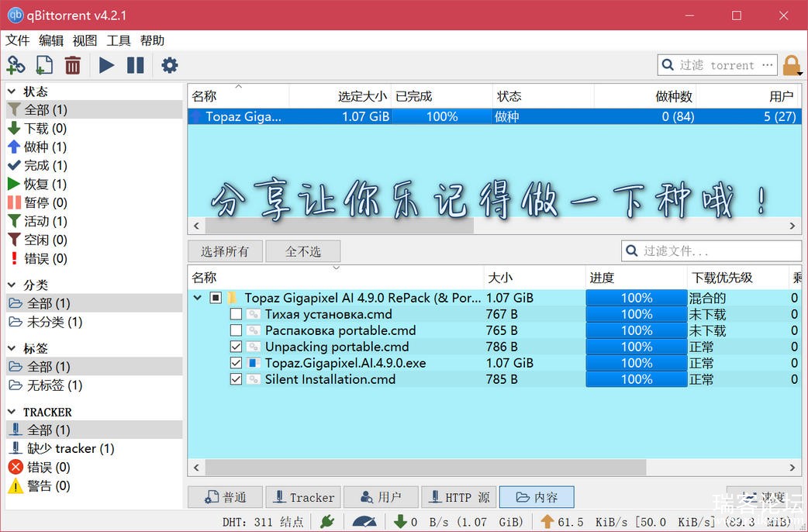Select the 警告 (0) tracker filter

tap(95, 485)
